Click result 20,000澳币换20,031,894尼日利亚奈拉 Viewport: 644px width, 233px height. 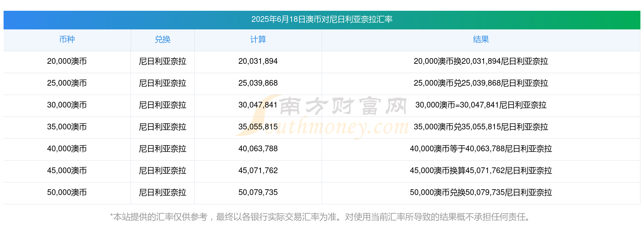pyautogui.click(x=481, y=61)
